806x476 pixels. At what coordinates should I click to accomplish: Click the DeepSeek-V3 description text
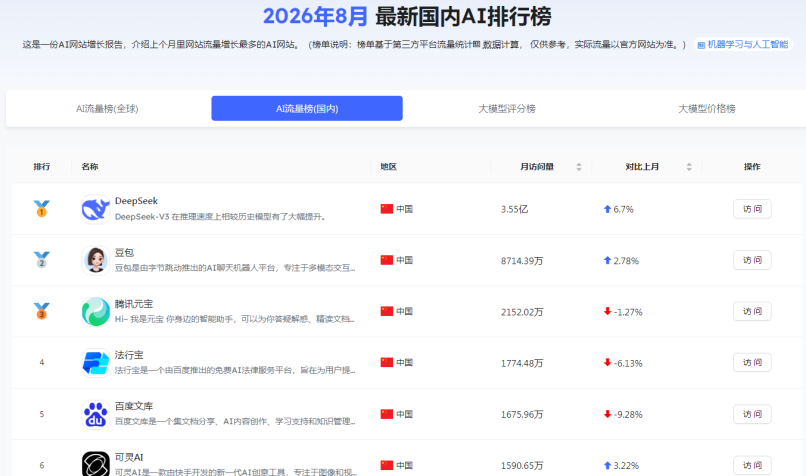click(x=221, y=217)
